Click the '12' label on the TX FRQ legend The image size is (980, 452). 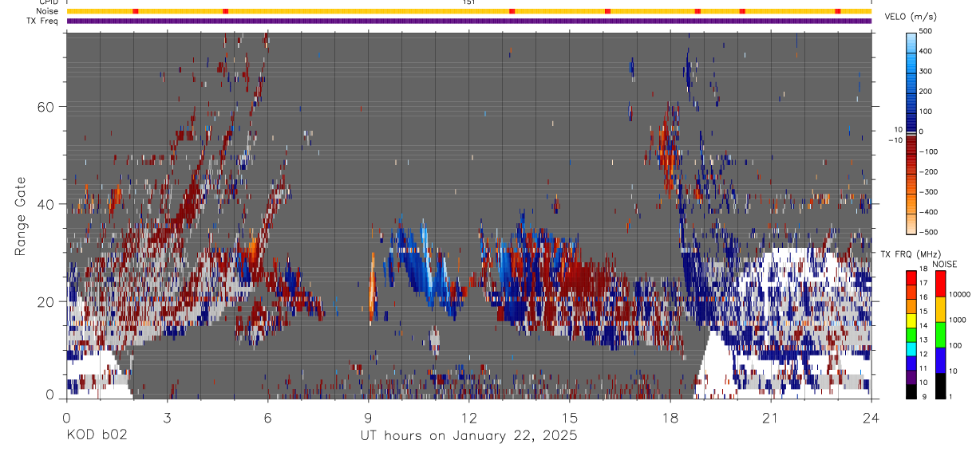coord(923,354)
